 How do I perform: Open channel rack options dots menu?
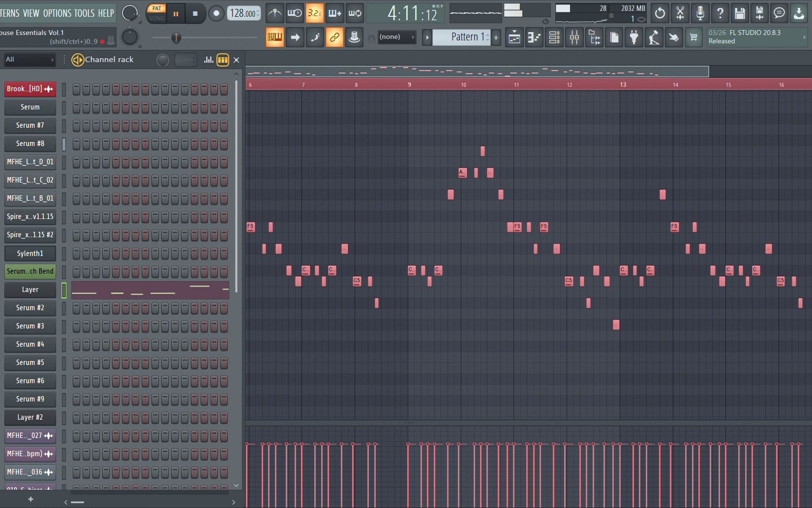[64, 60]
